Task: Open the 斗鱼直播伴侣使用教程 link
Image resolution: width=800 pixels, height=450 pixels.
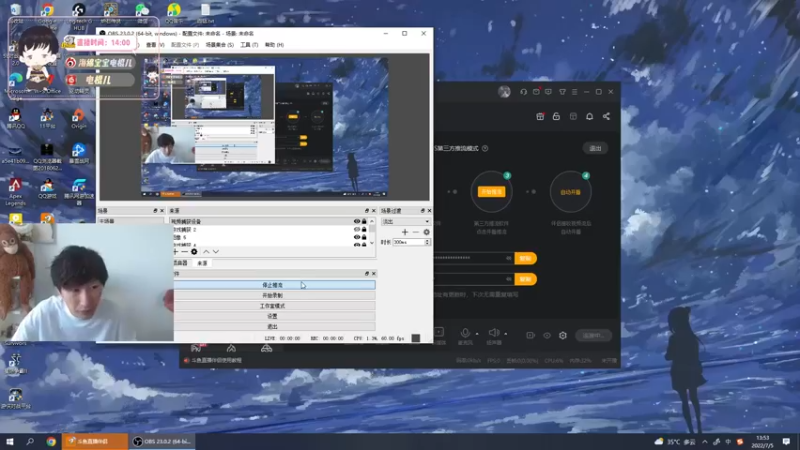Action: (x=216, y=360)
